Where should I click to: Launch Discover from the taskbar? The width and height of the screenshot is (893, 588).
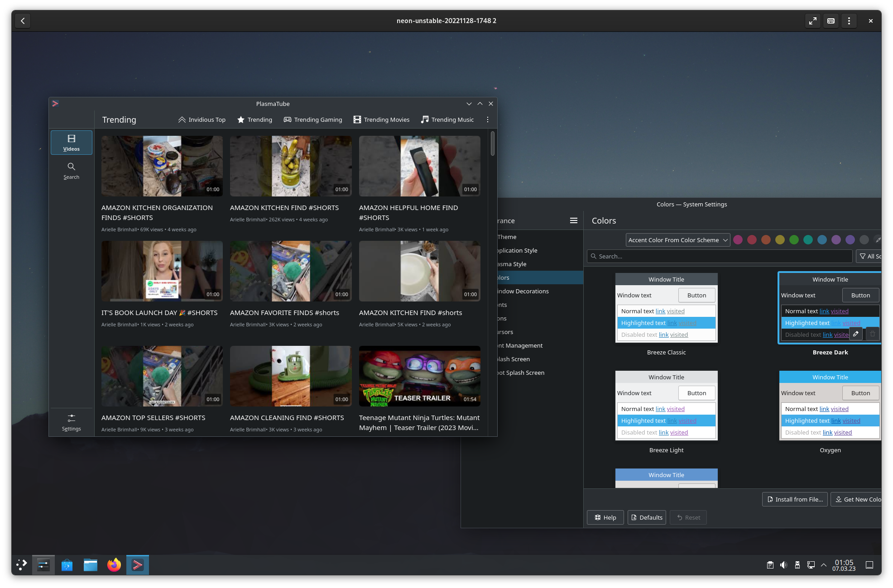click(x=67, y=564)
